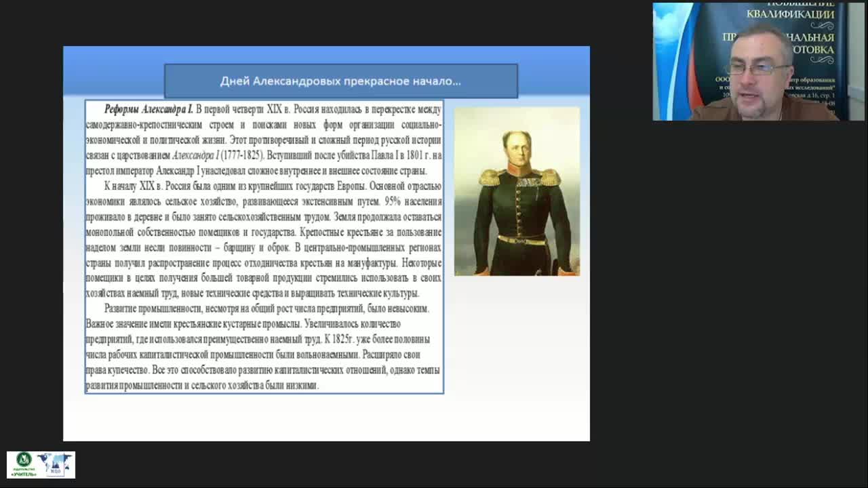
Task: Click the slide title 'Дней Александровых прекрасное начало…'
Action: 340,81
